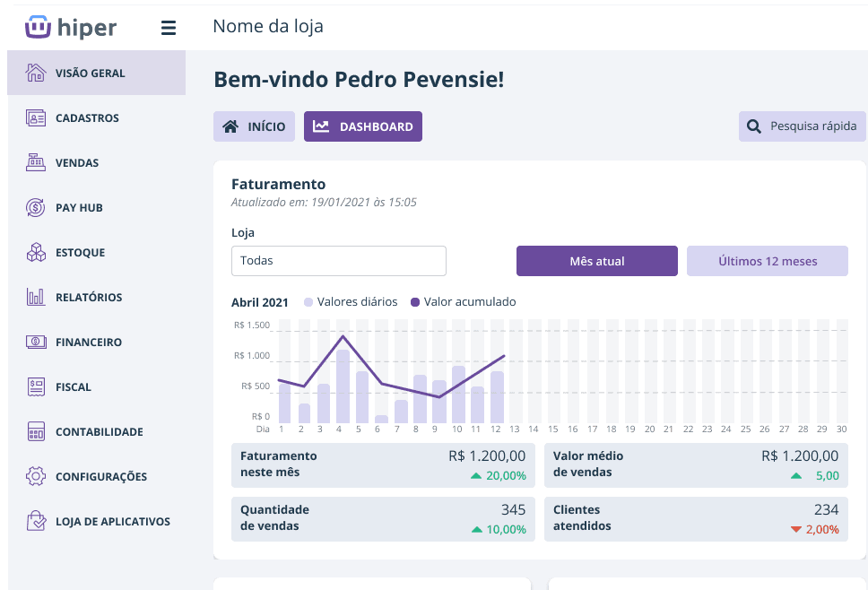Viewport: 868px width, 590px height.
Task: Click the 345 sales quantity value
Action: click(513, 509)
